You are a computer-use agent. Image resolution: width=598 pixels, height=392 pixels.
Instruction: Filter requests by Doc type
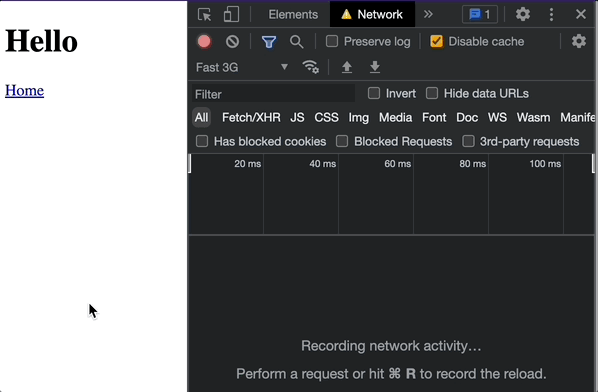467,117
